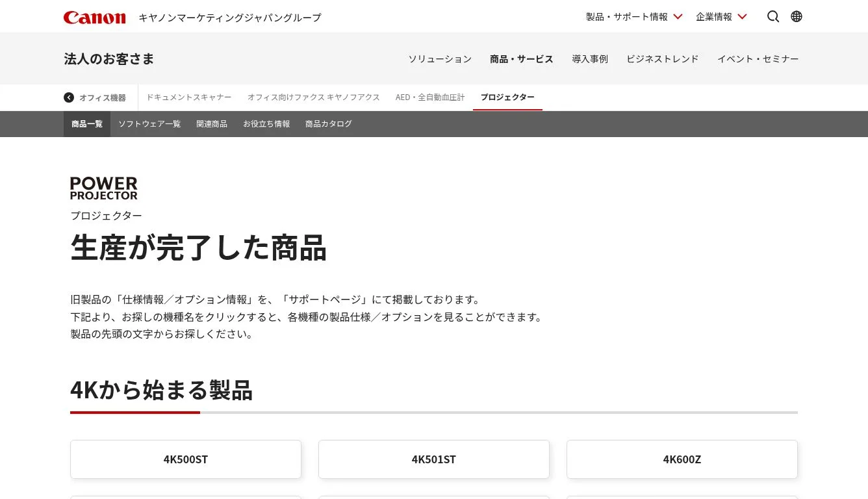Click キヤノンマーケティングジャパングループ text
This screenshot has width=868, height=499.
pyautogui.click(x=230, y=18)
